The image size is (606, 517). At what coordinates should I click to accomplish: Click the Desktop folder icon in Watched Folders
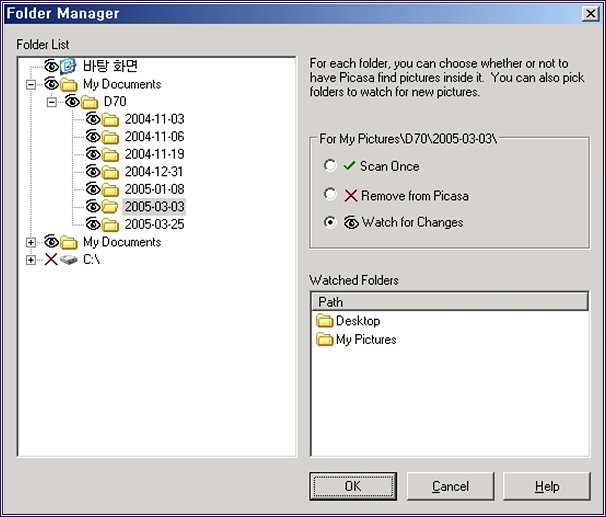pos(324,321)
